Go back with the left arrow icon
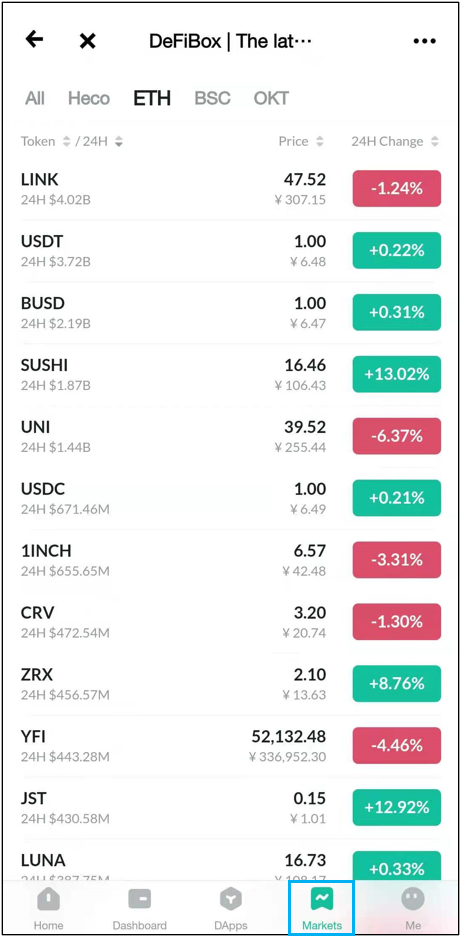The height and width of the screenshot is (937, 460). pos(35,40)
